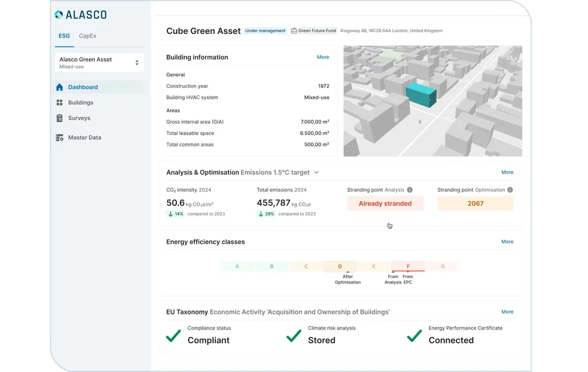This screenshot has width=588, height=372.
Task: Click the 50.6 CO₂ intensity value
Action: point(176,203)
